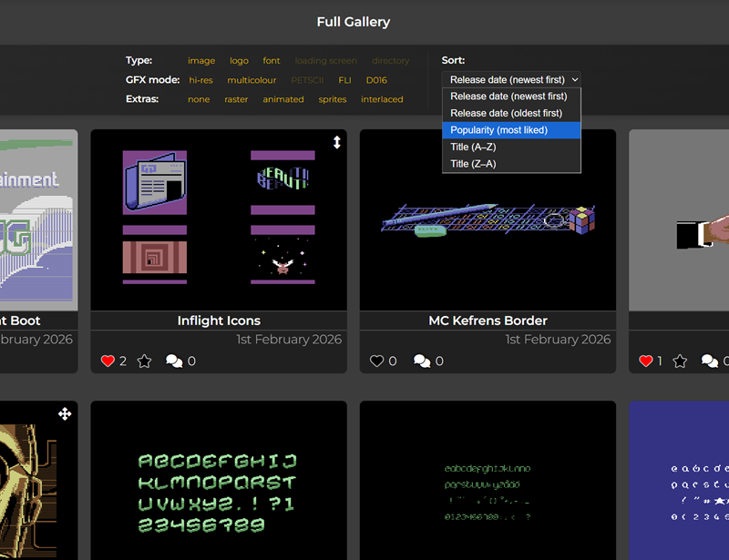Viewport: 729px width, 560px height.
Task: Choose Popularity (most liked) option
Action: (x=511, y=130)
